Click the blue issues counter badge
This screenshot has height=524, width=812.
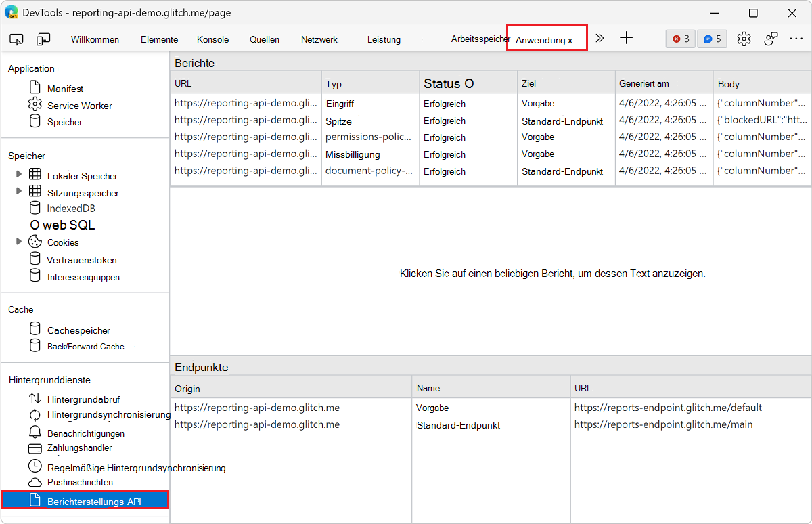coord(712,39)
